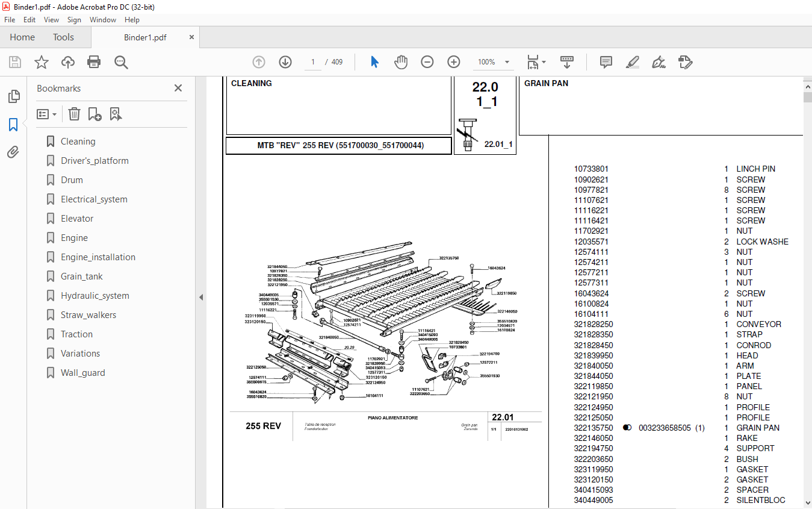Image resolution: width=812 pixels, height=509 pixels.
Task: Print the document with the printer icon
Action: tap(94, 62)
